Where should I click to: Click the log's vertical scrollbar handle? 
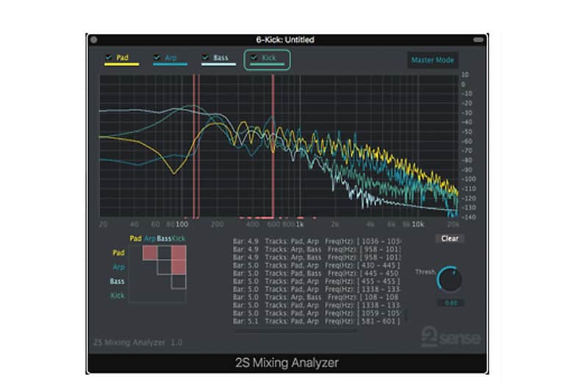pos(406,315)
